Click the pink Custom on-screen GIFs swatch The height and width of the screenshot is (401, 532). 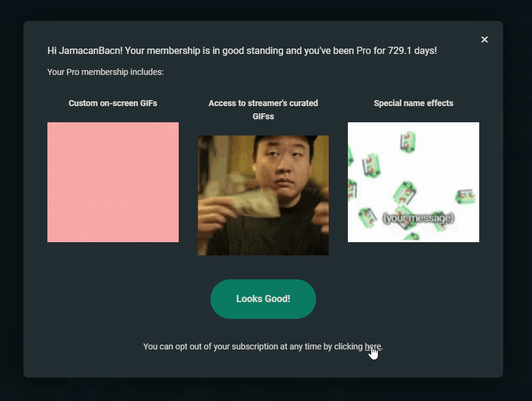[x=113, y=182]
